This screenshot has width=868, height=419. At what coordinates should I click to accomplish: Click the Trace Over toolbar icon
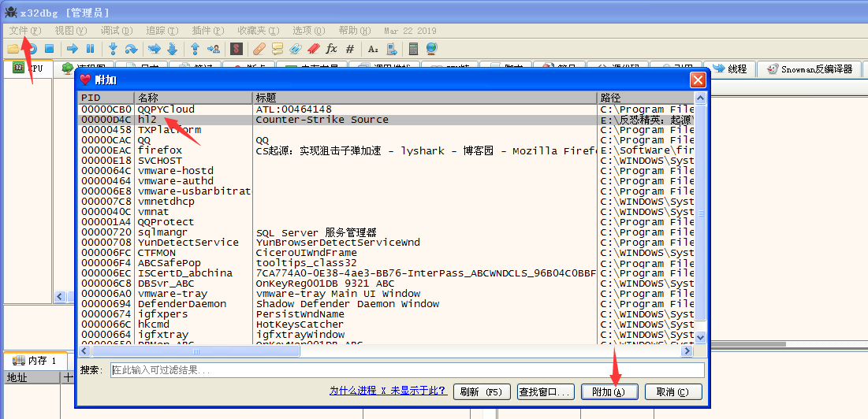point(172,49)
